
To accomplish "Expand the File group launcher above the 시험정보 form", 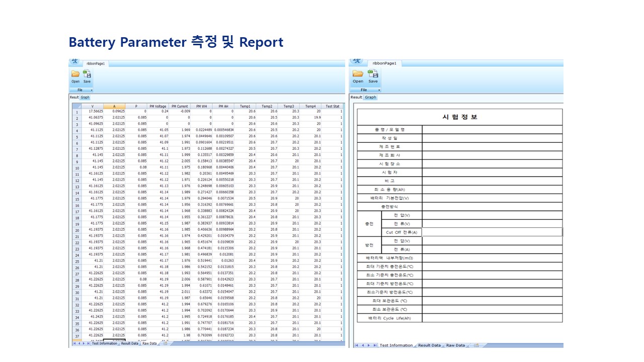I will point(379,90).
